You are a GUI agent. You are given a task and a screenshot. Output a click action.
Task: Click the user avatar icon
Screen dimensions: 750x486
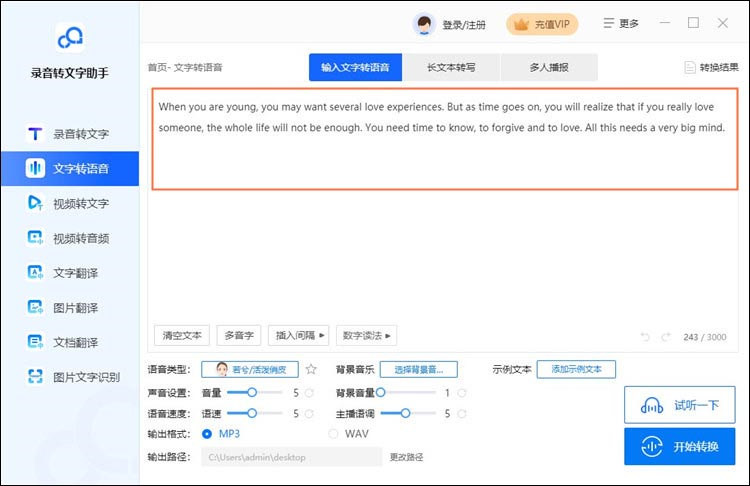pos(424,24)
